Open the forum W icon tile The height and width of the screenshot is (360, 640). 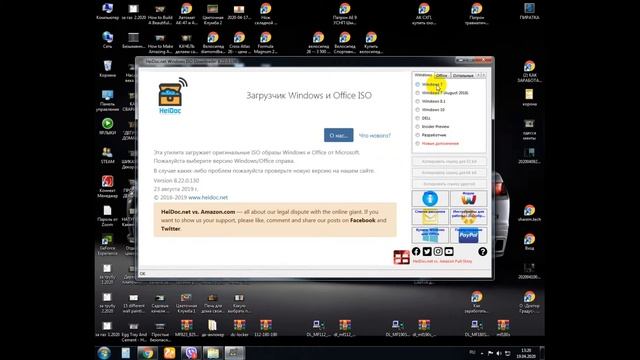(x=469, y=198)
